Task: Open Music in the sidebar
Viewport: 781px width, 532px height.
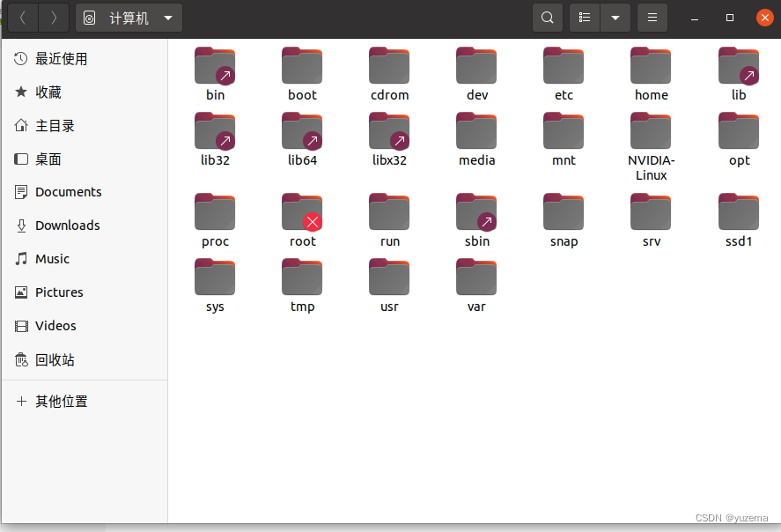Action: tap(85, 259)
